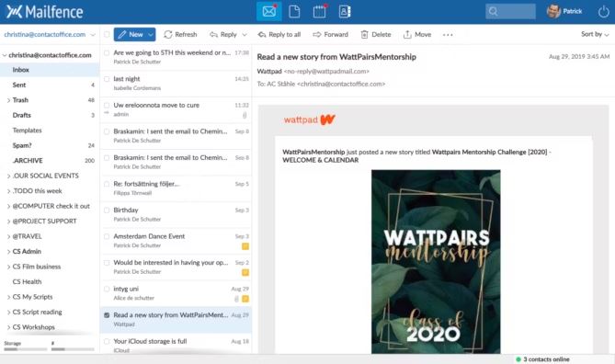Uncheck the WattPairsMentorship email checkbox

click(107, 315)
